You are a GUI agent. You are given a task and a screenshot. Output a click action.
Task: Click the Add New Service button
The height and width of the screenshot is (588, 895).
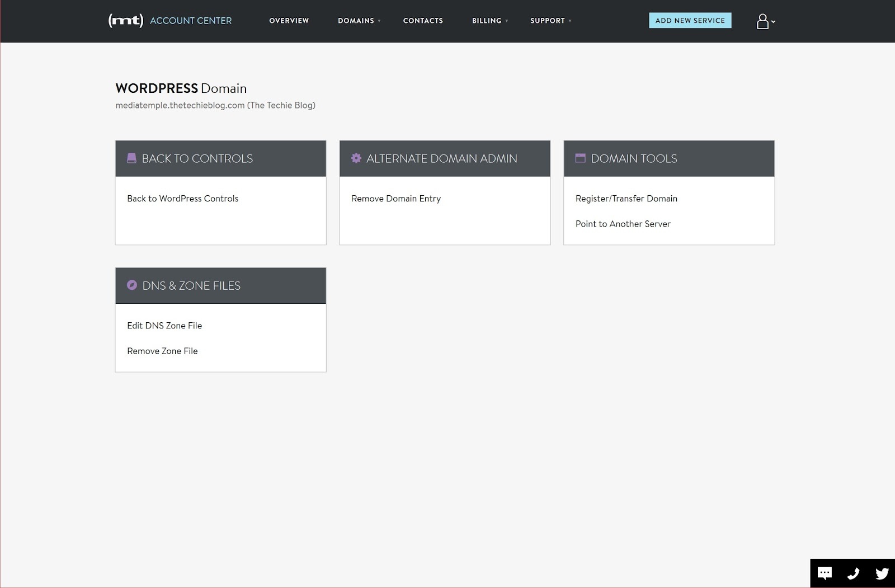coord(690,21)
